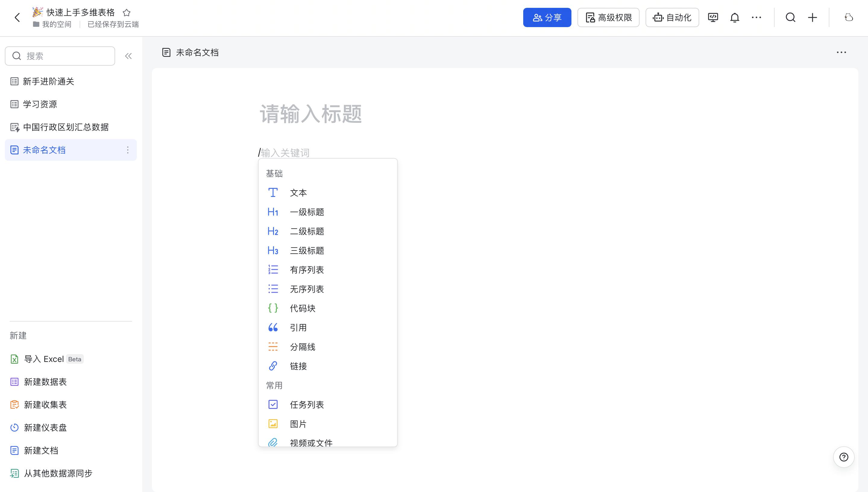Click the back arrow icon
This screenshot has height=492, width=868.
point(17,17)
